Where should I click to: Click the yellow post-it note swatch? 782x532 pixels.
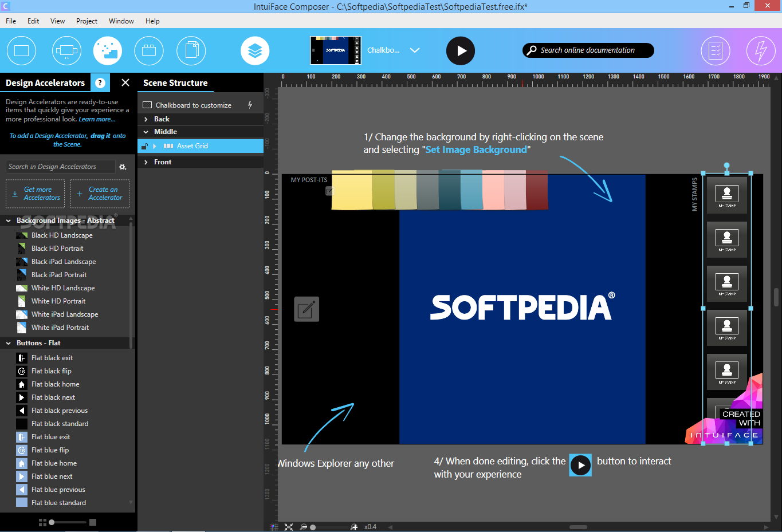click(352, 190)
